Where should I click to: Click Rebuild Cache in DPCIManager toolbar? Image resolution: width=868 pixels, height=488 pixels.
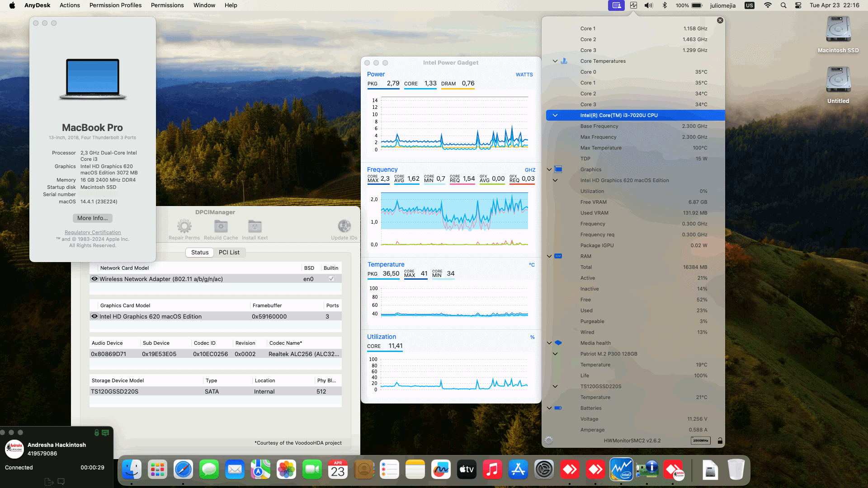(x=221, y=230)
